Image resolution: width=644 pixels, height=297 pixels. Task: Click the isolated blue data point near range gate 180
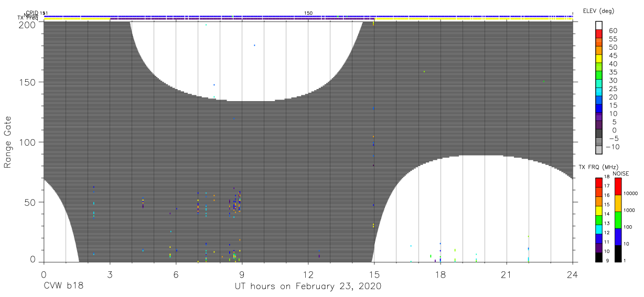coord(254,45)
